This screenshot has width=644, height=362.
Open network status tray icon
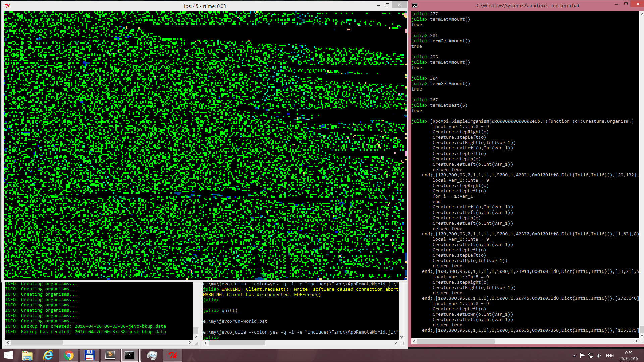[x=591, y=356]
